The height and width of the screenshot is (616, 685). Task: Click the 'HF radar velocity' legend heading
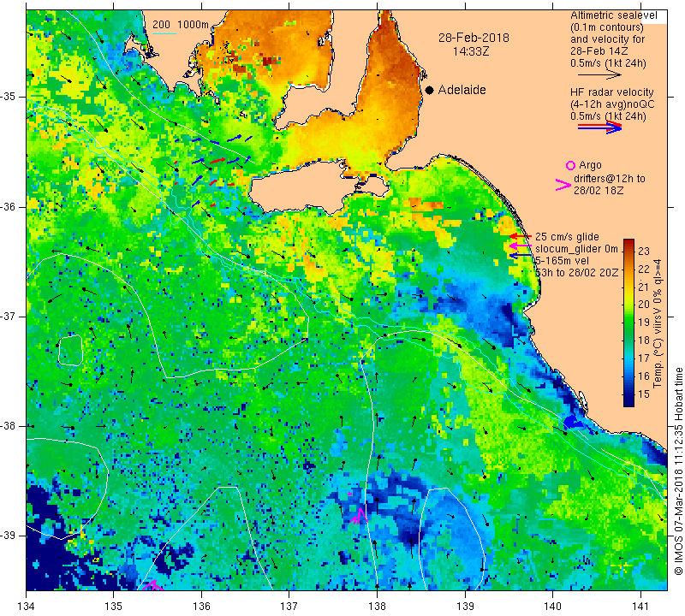coord(611,92)
